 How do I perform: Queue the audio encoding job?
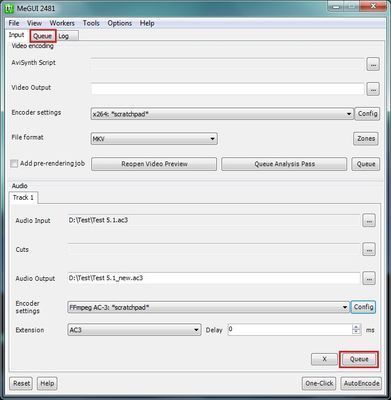click(x=359, y=359)
